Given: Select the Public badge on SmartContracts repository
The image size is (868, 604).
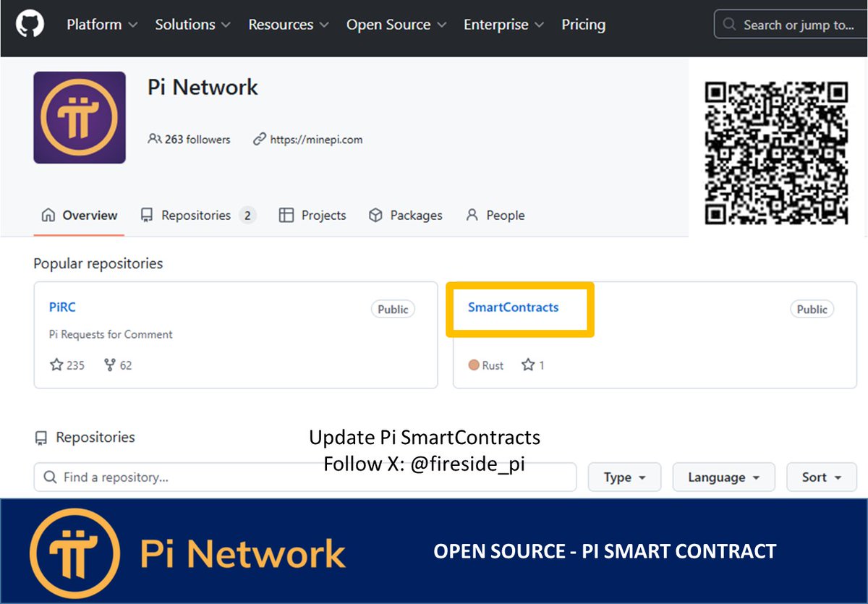Looking at the screenshot, I should click(x=812, y=309).
